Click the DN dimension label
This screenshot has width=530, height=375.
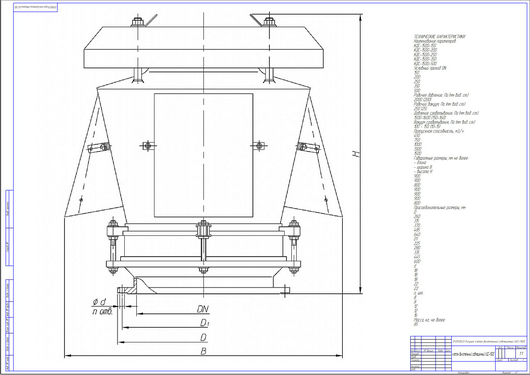pyautogui.click(x=203, y=309)
